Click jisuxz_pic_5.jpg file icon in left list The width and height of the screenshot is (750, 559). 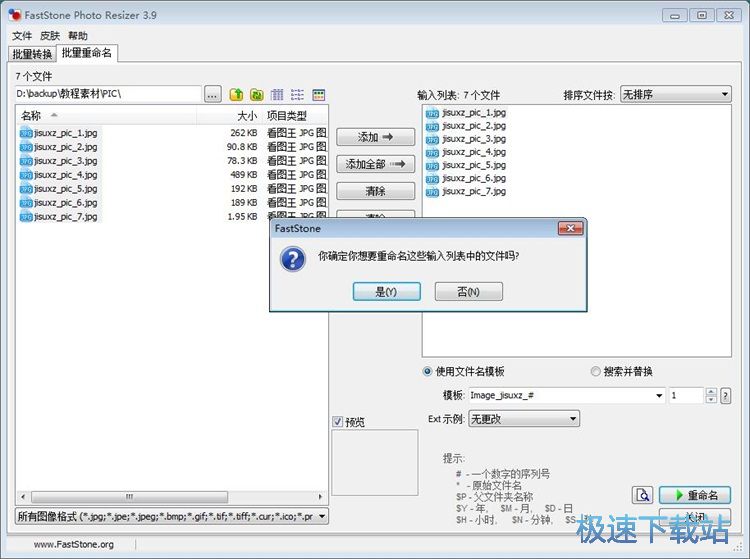[x=26, y=189]
